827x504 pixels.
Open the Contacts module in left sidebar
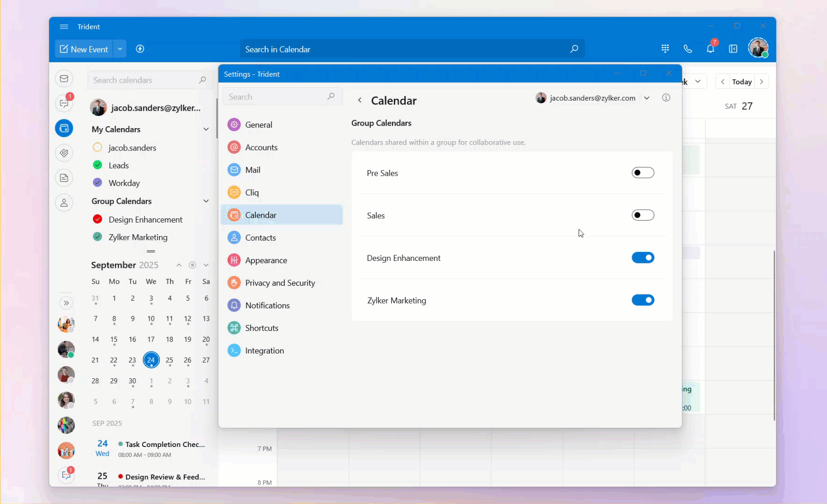[x=64, y=203]
